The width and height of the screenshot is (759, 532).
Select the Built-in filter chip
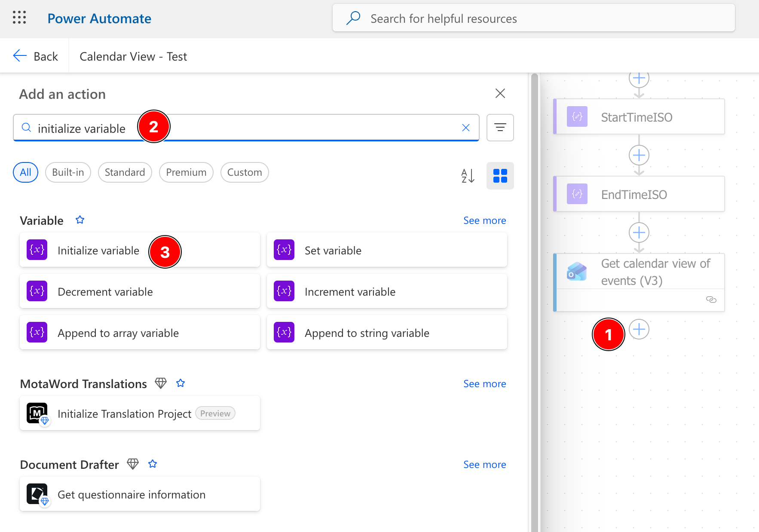[x=68, y=172]
